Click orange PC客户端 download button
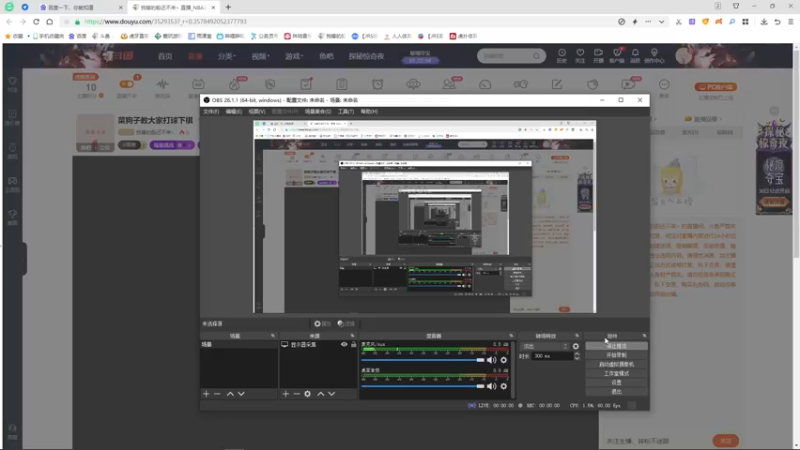The width and height of the screenshot is (800, 450). 715,87
